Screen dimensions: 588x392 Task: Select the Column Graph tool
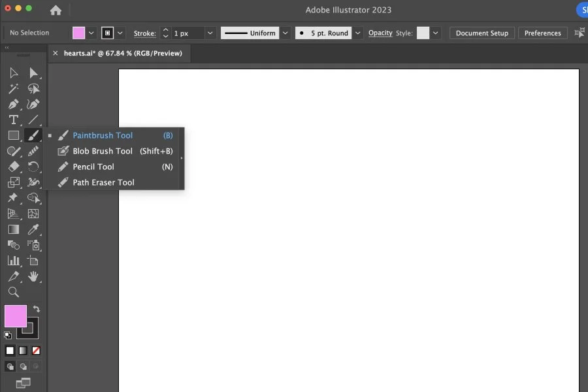coord(14,261)
